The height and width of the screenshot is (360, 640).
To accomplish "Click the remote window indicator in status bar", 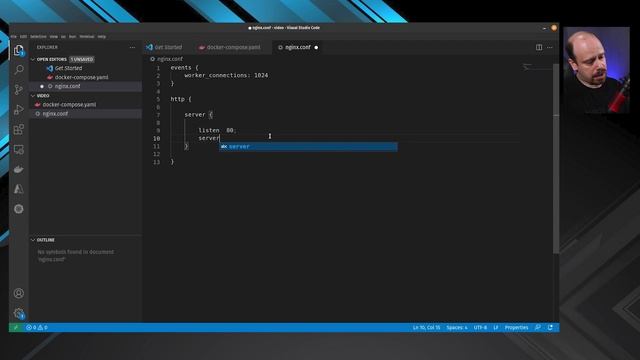I will point(16,327).
